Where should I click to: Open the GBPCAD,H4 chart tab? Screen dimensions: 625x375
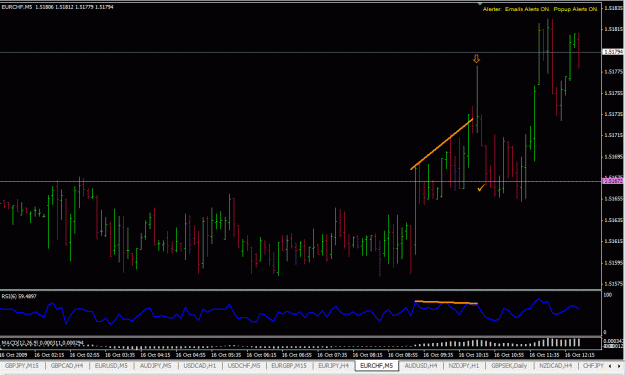point(67,365)
